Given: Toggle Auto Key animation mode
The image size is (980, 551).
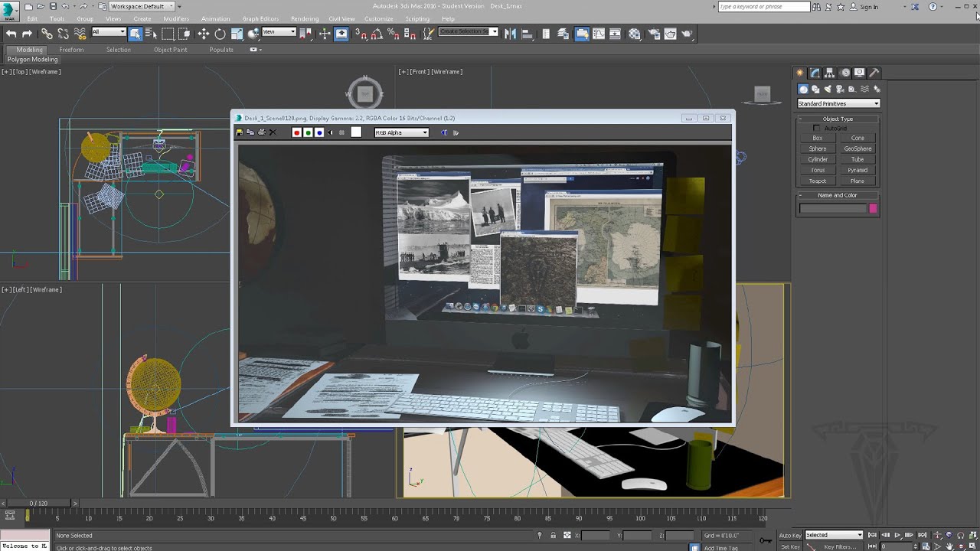Looking at the screenshot, I should [x=790, y=535].
